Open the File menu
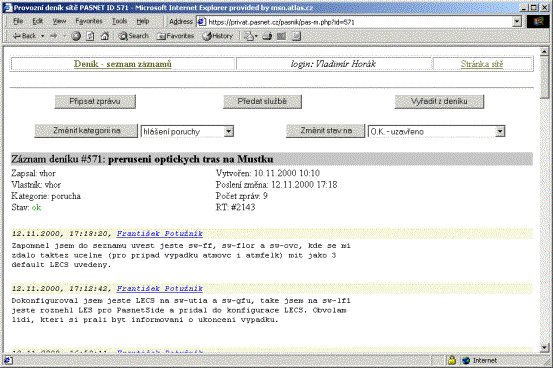The width and height of the screenshot is (553, 368). 18,21
